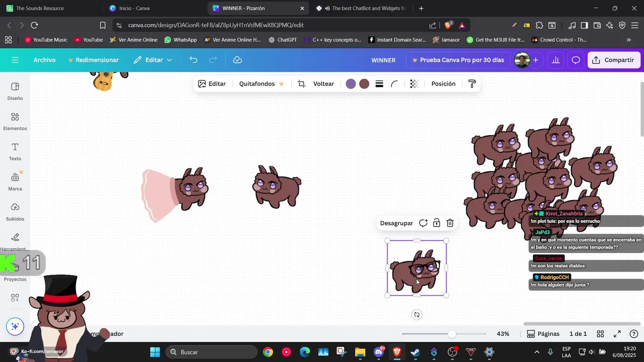644x362 pixels.
Task: Click Editar image in floating toolbar
Action: coord(212,84)
